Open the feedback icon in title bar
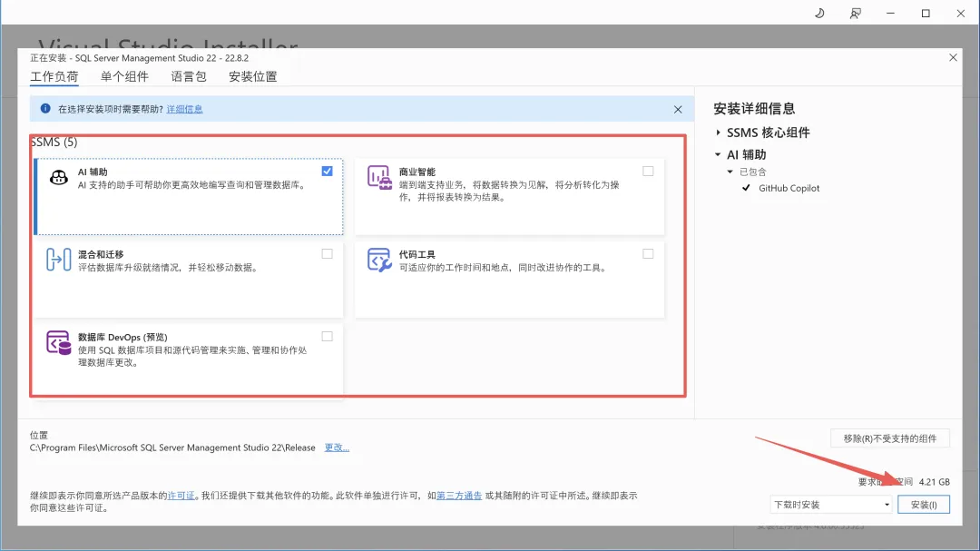This screenshot has width=980, height=551. (x=855, y=13)
